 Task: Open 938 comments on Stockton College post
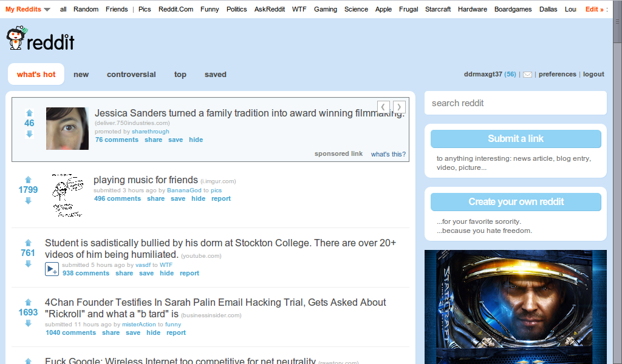tap(86, 273)
